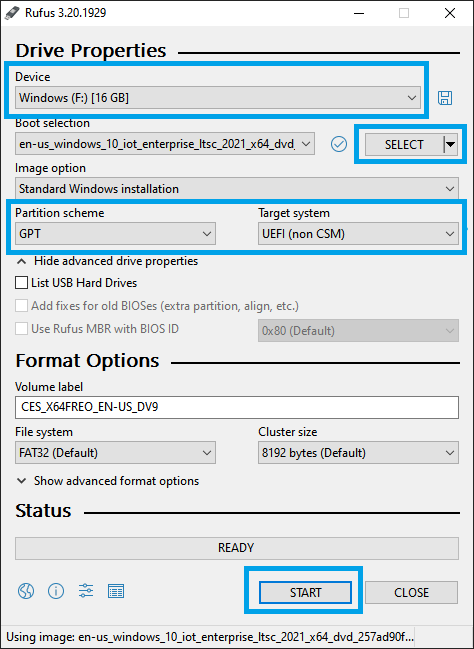
Task: Open the Target system dropdown
Action: [358, 234]
